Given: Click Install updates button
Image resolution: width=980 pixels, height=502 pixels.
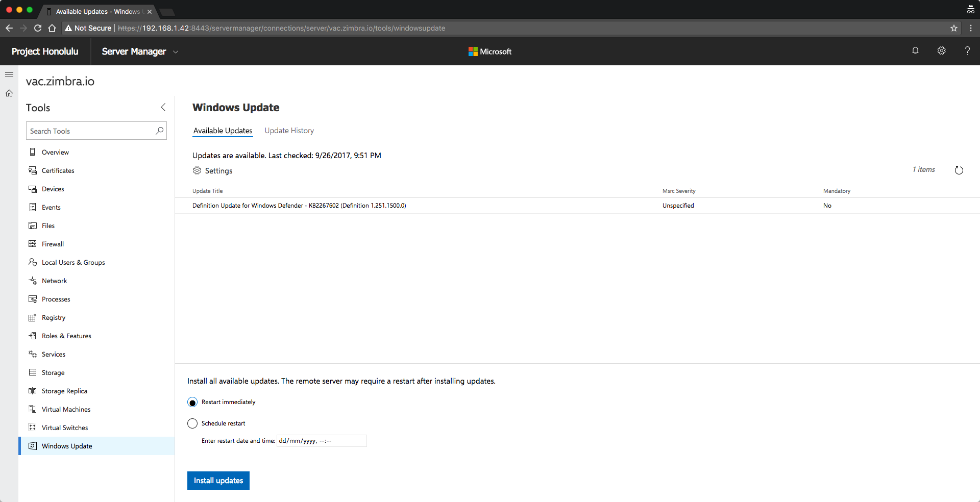Looking at the screenshot, I should 218,481.
